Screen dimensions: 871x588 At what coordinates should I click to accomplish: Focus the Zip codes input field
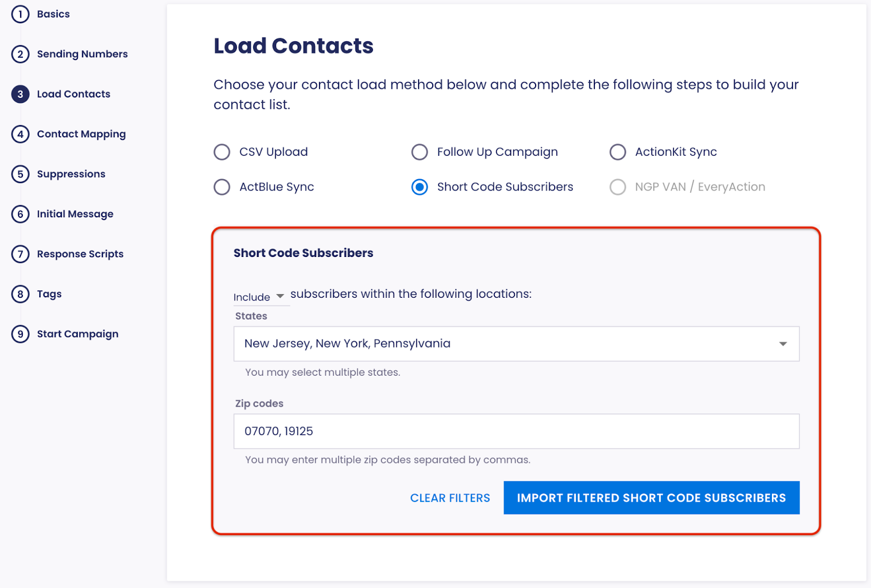[x=517, y=431]
